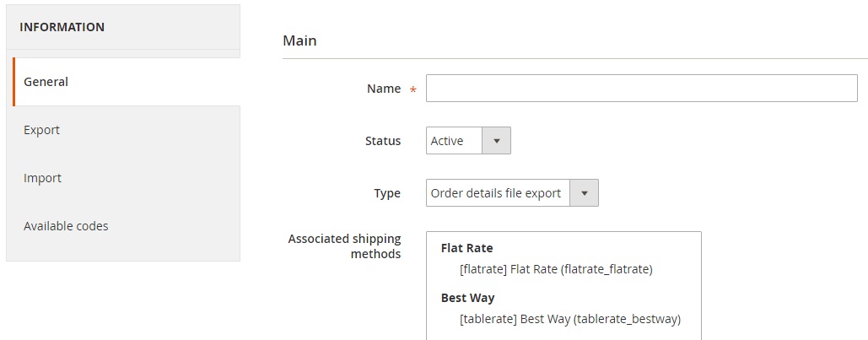Click the Type field label
The image size is (868, 340).
[387, 193]
